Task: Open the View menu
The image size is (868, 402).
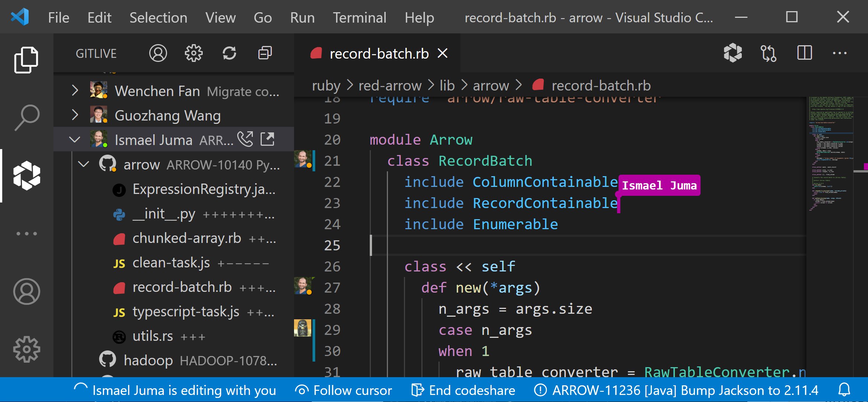Action: 221,17
